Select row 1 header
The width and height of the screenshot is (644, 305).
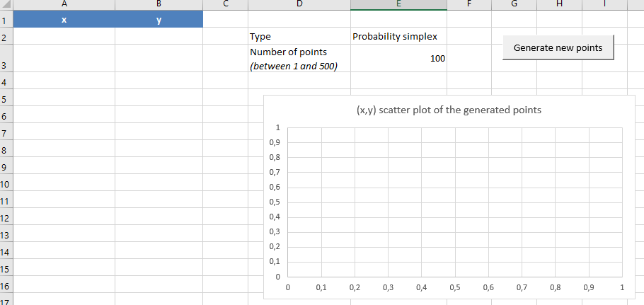[x=6, y=19]
